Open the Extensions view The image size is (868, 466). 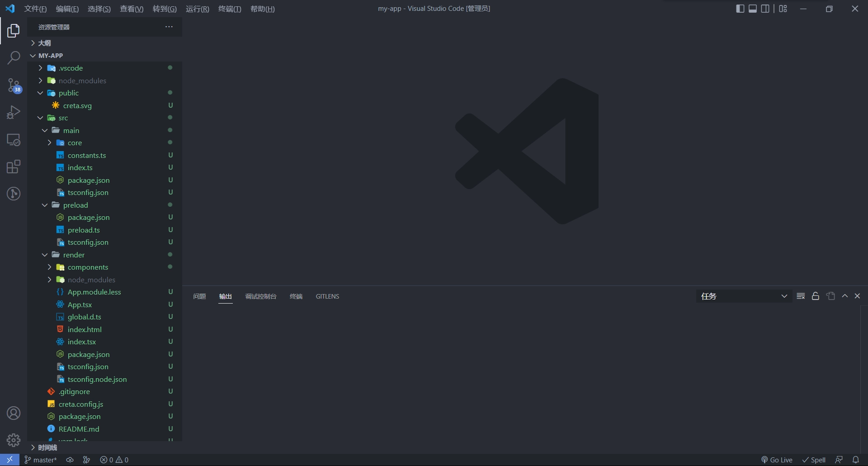click(14, 167)
